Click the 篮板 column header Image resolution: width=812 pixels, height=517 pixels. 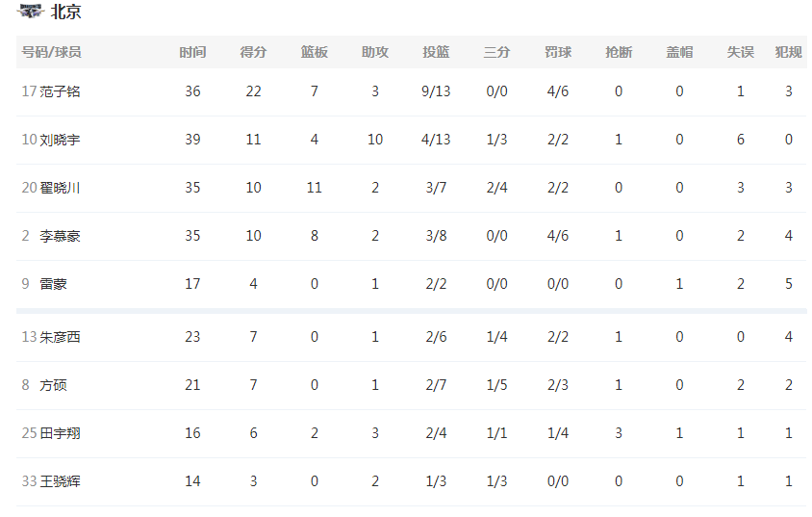(315, 52)
